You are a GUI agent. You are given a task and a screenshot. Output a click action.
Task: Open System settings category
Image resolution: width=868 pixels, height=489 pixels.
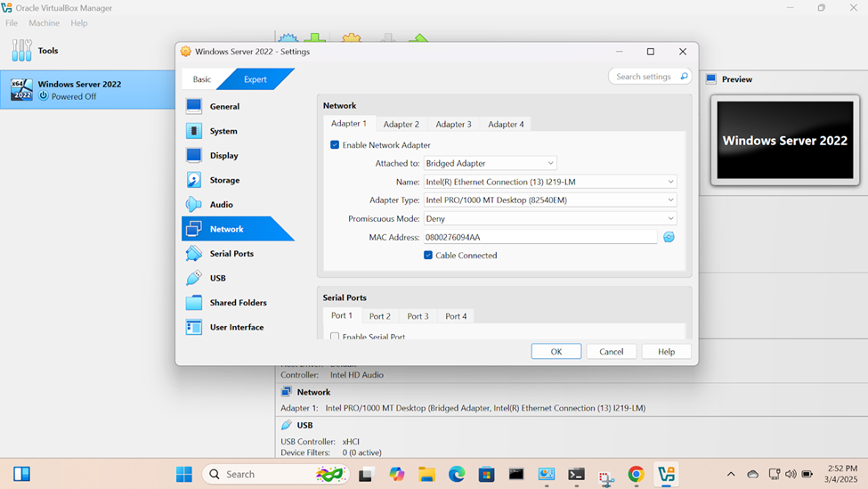[238, 131]
